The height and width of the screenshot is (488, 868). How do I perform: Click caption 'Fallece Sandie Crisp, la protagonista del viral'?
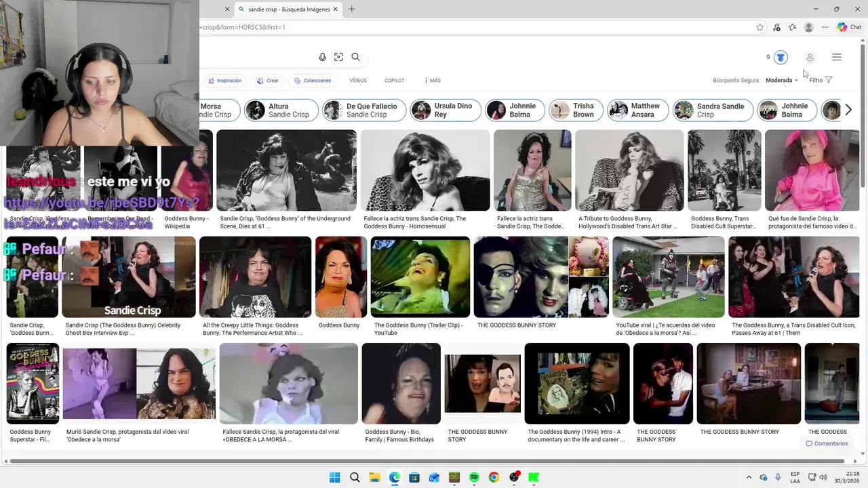click(281, 435)
